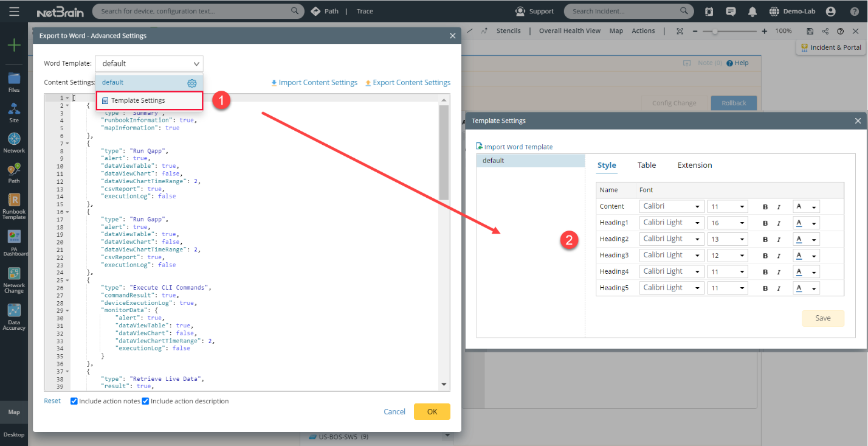
Task: Select default template in Template Settings list
Action: point(530,161)
